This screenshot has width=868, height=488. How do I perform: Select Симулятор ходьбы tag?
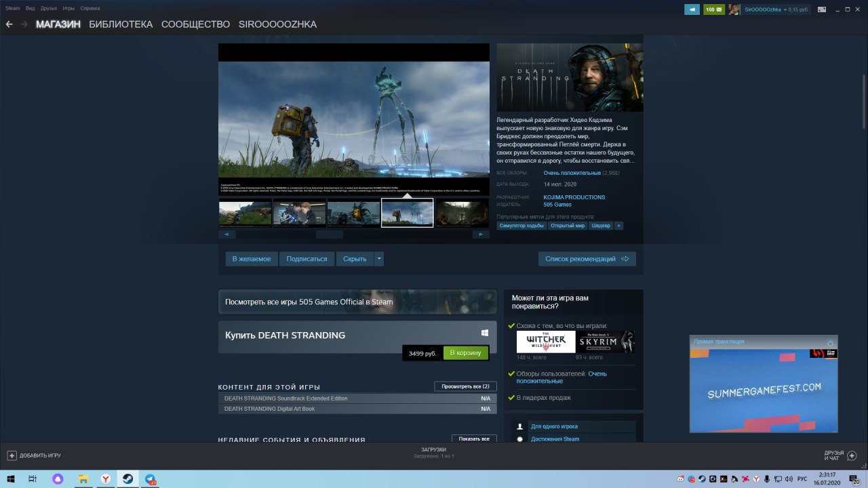[521, 226]
